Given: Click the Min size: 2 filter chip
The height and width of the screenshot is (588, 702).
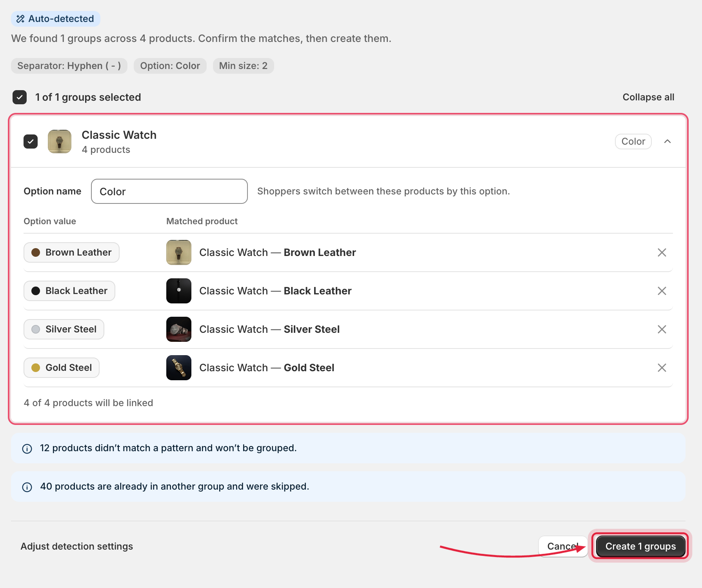Looking at the screenshot, I should point(243,66).
